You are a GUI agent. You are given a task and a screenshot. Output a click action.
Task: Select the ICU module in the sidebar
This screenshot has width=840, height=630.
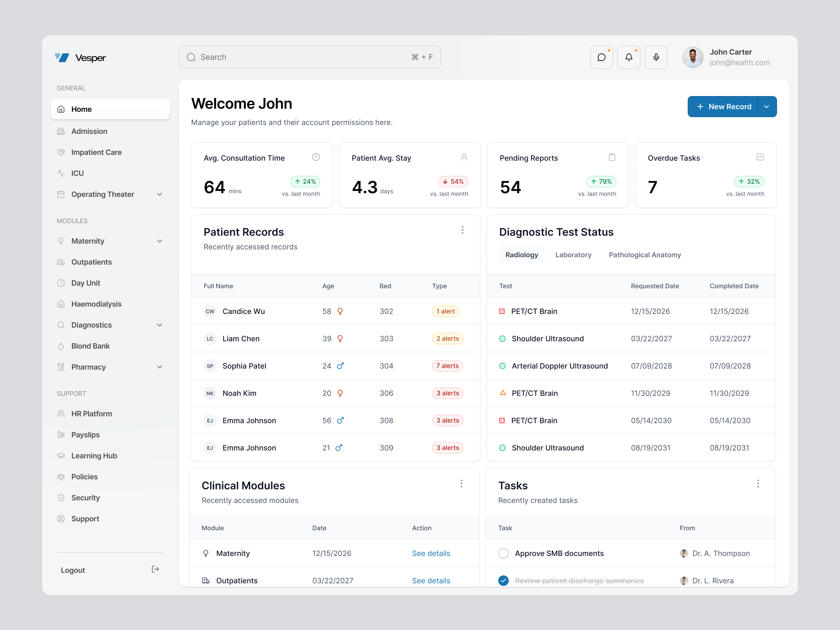(77, 173)
